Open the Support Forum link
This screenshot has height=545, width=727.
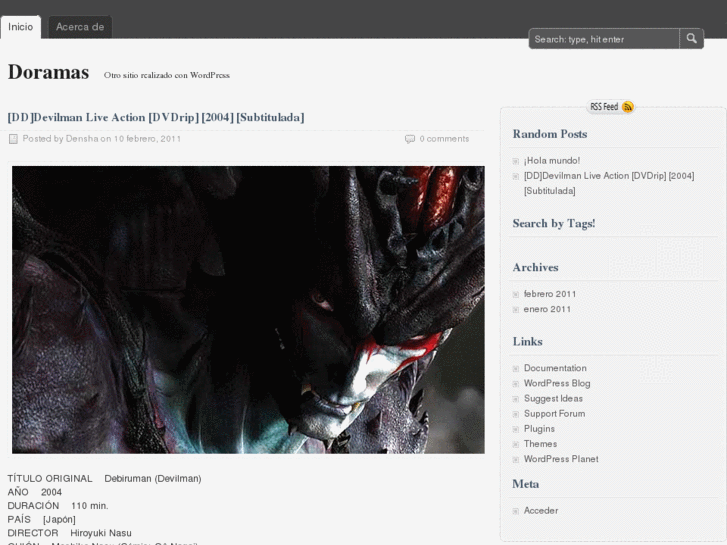[554, 413]
